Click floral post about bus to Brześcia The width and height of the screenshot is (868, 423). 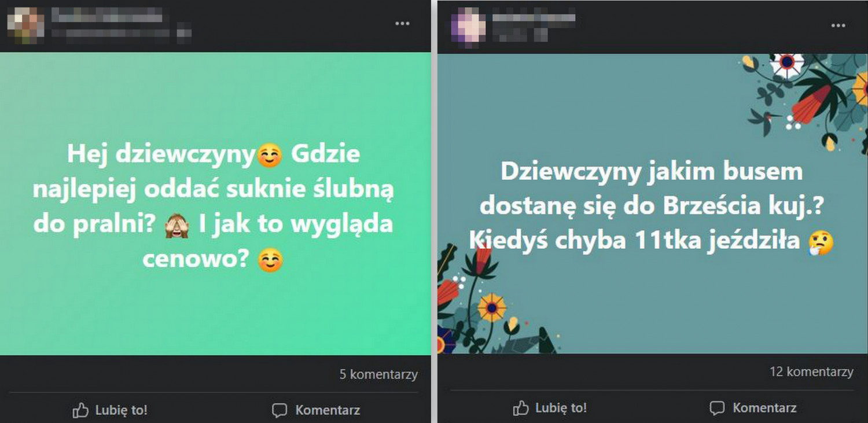(x=653, y=204)
